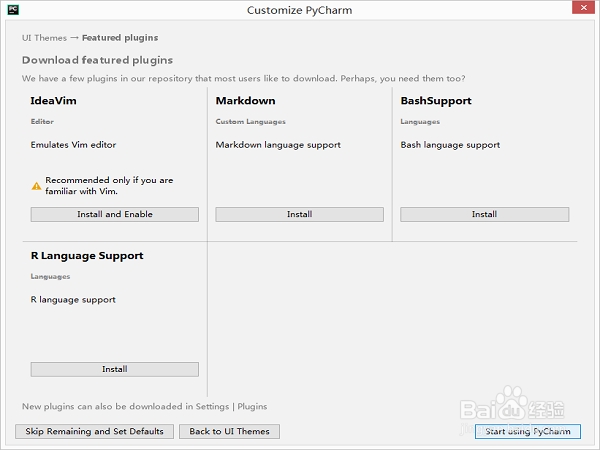Click Start using PyCharm button
Image resolution: width=600 pixels, height=450 pixels.
(x=528, y=431)
